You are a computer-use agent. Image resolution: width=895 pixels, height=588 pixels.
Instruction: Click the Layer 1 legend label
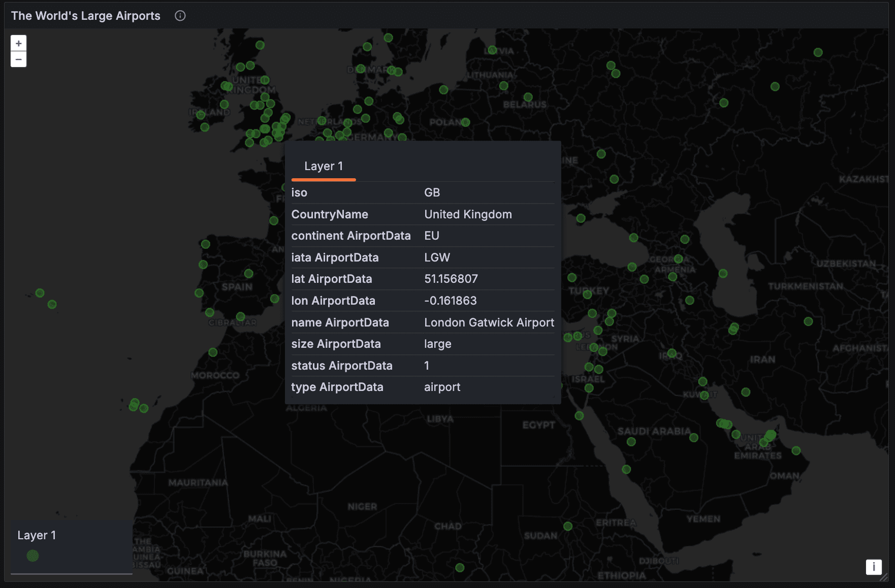37,535
